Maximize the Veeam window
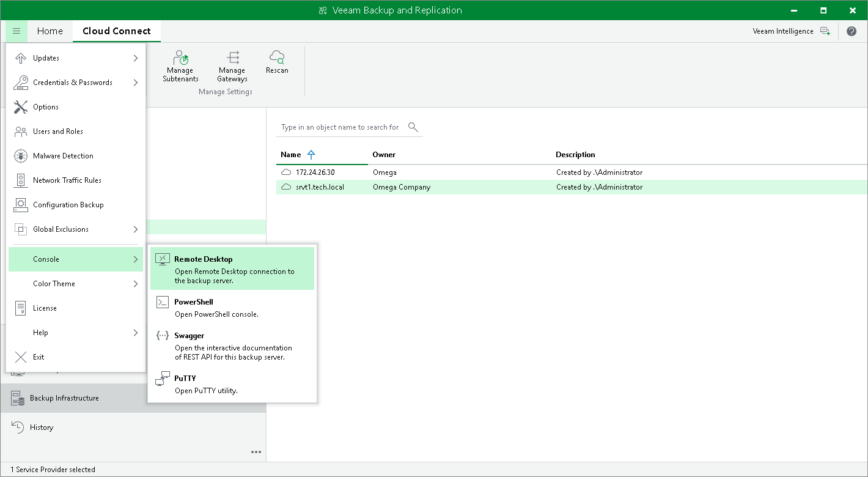This screenshot has width=868, height=477. click(x=823, y=10)
